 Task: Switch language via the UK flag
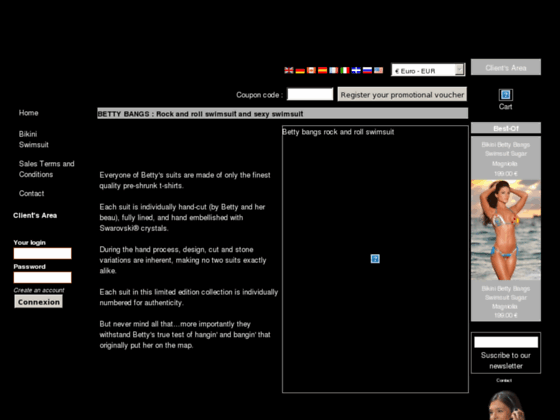point(289,70)
